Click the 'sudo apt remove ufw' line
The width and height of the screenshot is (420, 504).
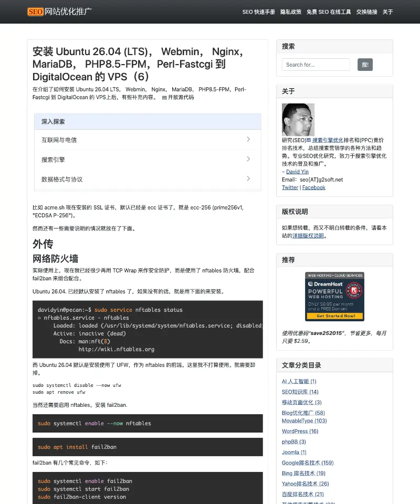pyautogui.click(x=59, y=392)
